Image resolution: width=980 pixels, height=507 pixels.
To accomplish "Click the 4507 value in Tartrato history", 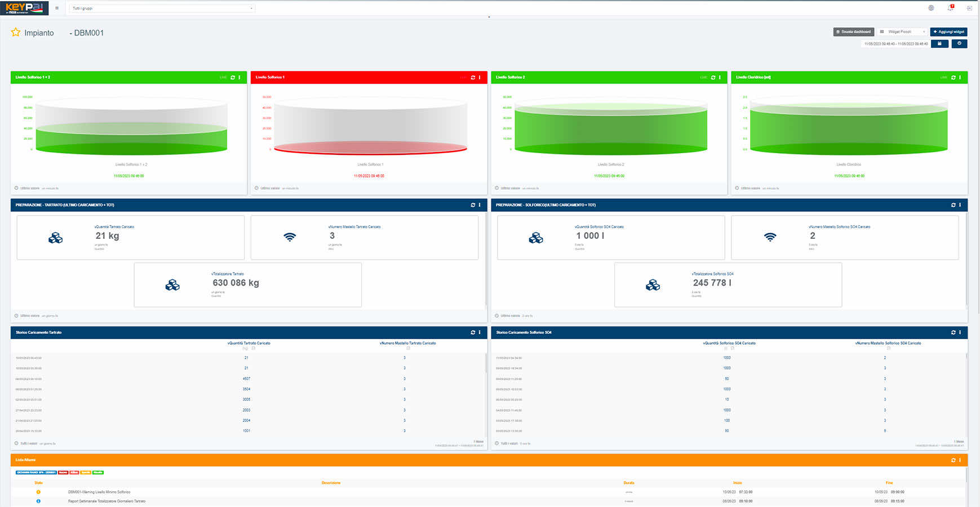I will pos(246,379).
